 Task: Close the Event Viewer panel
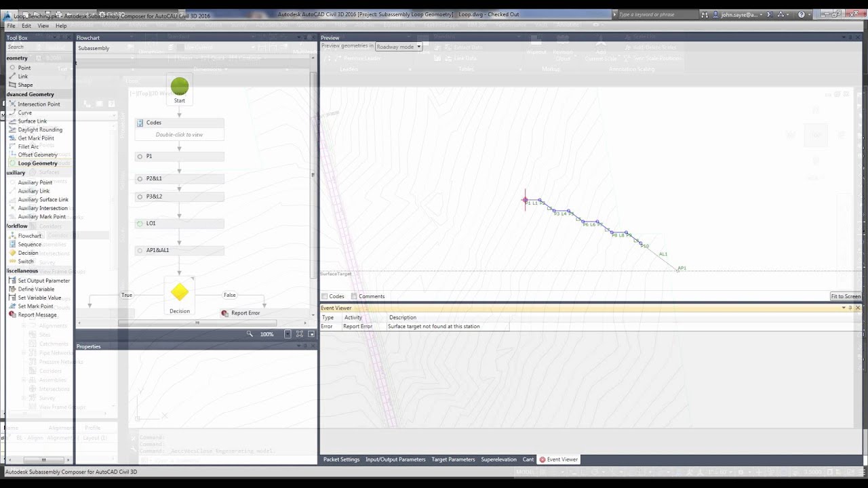pyautogui.click(x=858, y=308)
